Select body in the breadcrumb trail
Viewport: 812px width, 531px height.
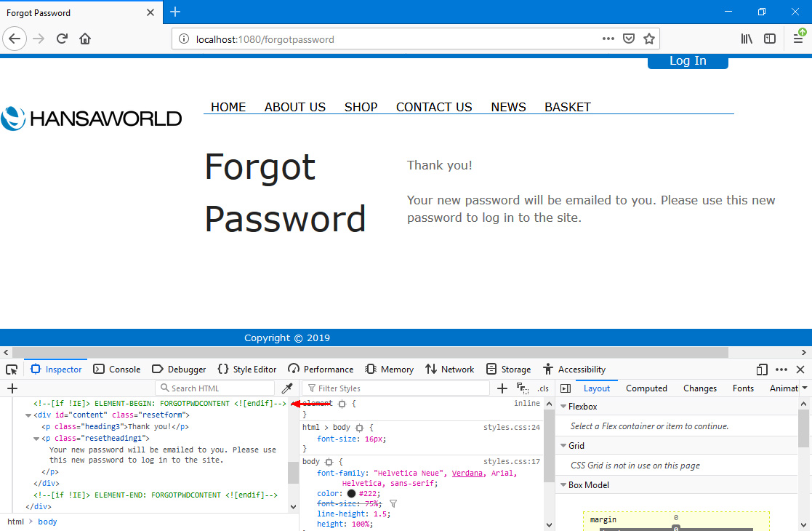(x=47, y=522)
